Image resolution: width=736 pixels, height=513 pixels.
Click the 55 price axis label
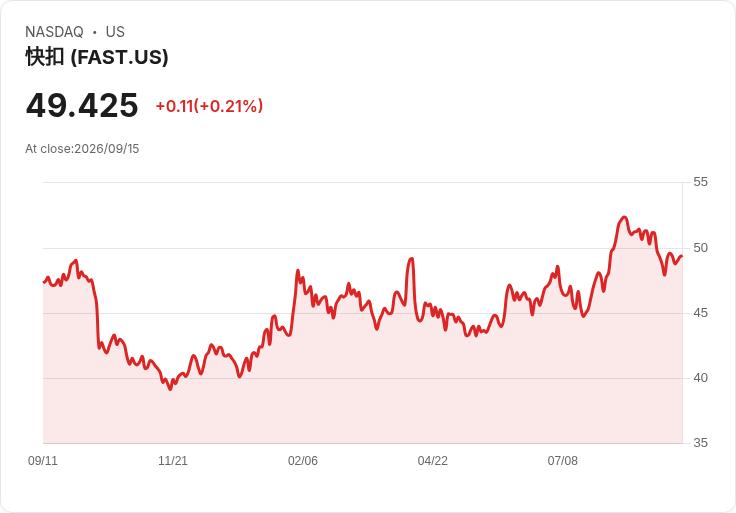[700, 182]
